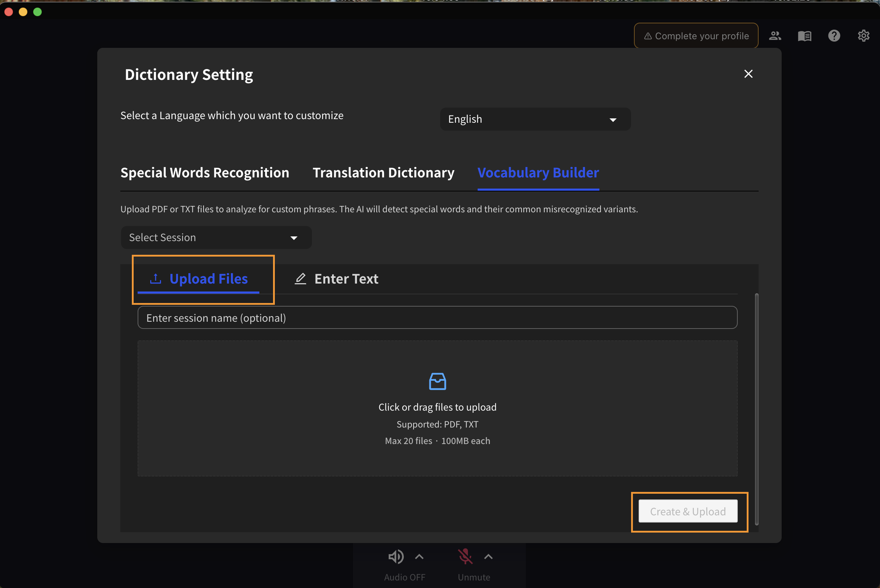This screenshot has width=880, height=588.
Task: Click the speaker Audio OFF icon
Action: [x=396, y=556]
